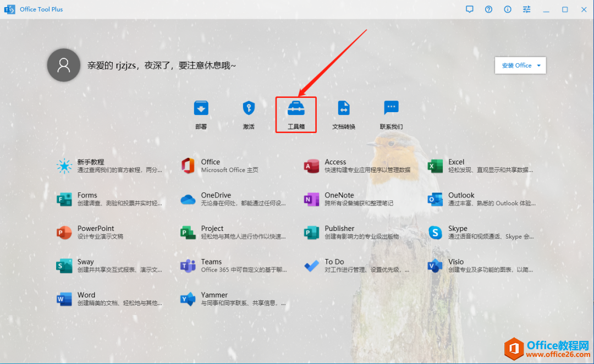
Task: Open the feedback message icon in title bar
Action: pos(469,9)
